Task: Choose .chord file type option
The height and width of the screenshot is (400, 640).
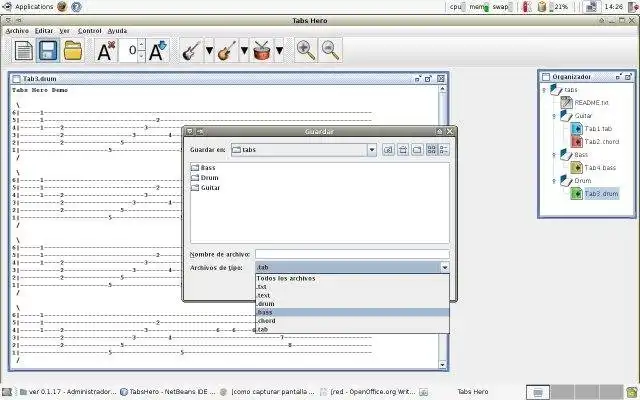Action: coord(352,321)
